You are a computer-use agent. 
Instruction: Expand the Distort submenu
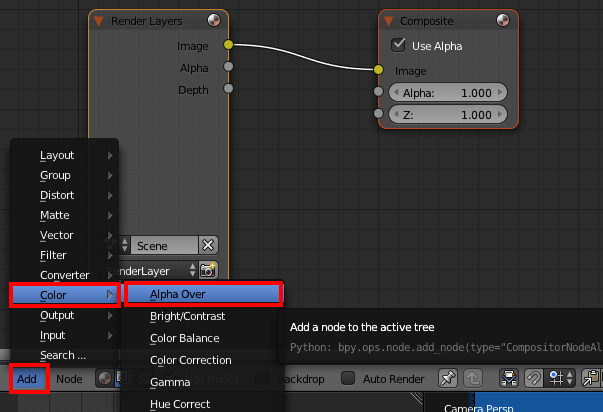click(x=64, y=195)
